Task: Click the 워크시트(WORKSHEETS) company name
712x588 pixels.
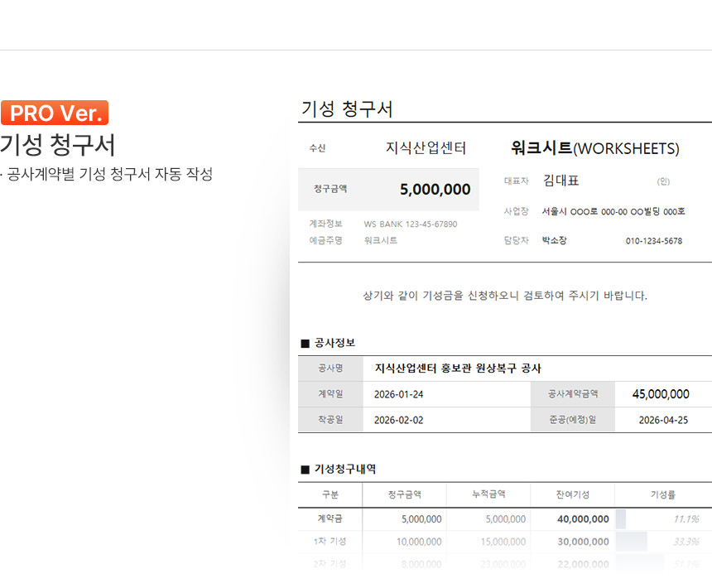Action: (x=594, y=148)
